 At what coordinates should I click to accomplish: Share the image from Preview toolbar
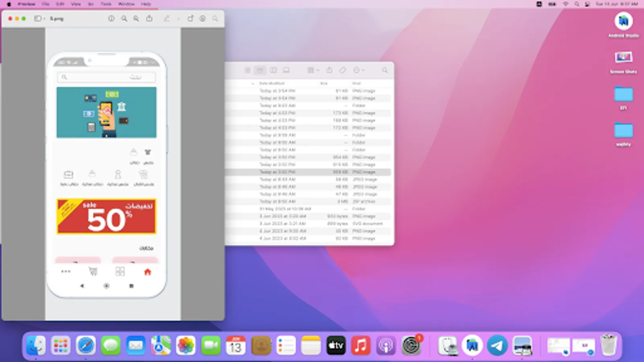point(149,19)
